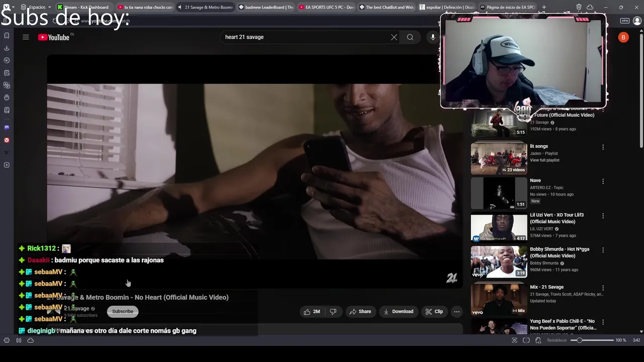Screen dimensions: 644x362
Task: Download the video
Action: pos(398,312)
